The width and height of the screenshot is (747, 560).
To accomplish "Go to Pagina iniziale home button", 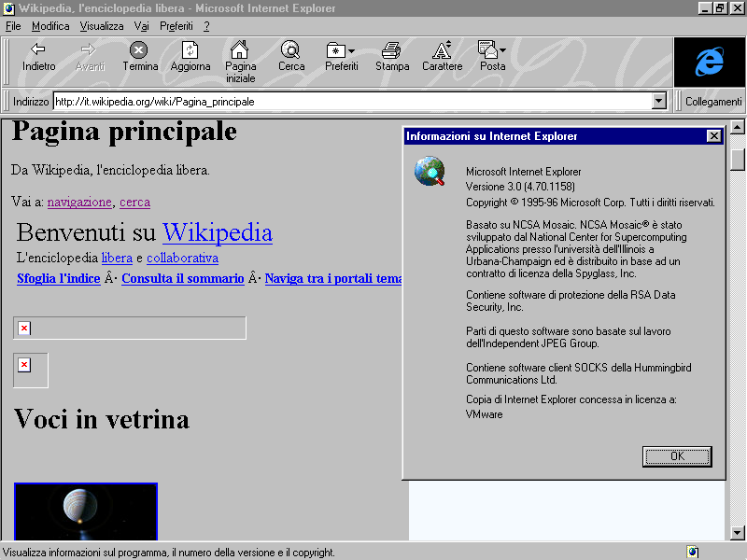I will [240, 62].
